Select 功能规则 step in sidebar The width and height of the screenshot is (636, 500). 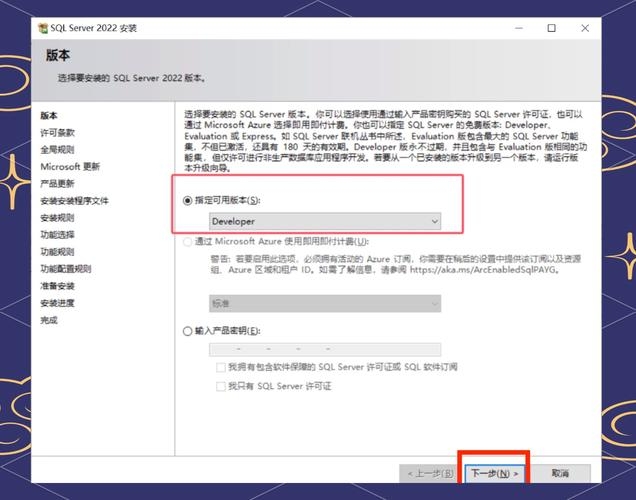click(58, 252)
